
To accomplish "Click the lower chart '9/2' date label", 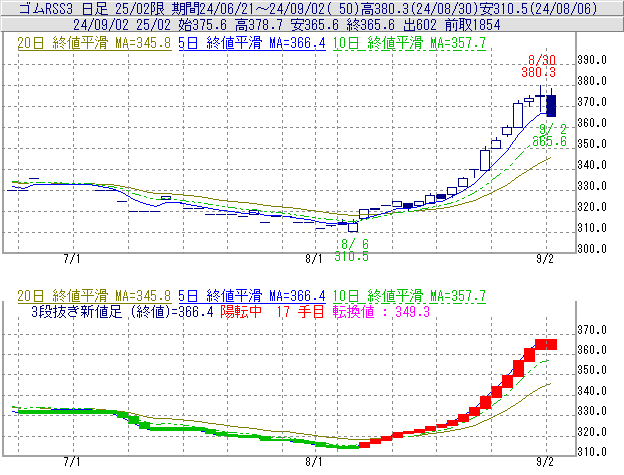I will tap(544, 462).
